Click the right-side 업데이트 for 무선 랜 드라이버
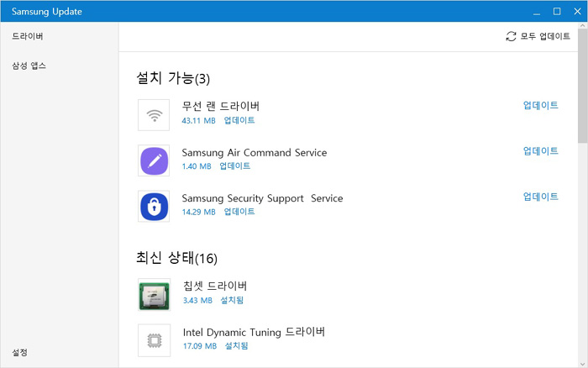The width and height of the screenshot is (588, 368). [x=541, y=105]
